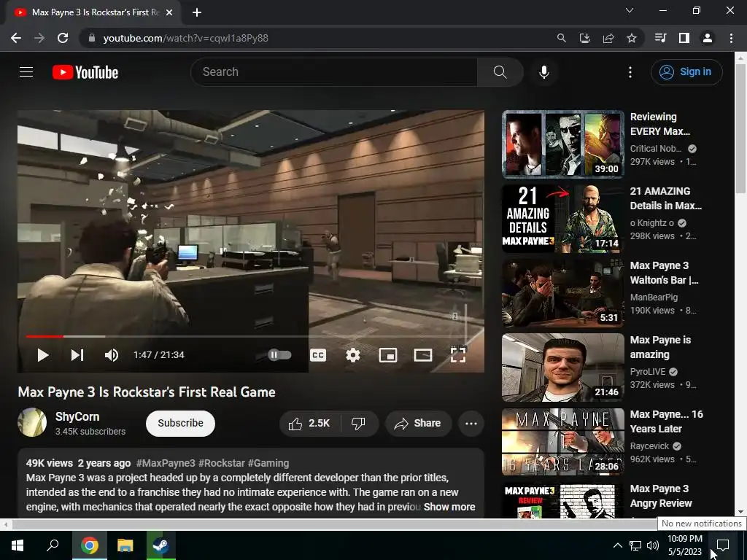Expand description with Show more
Image resolution: width=747 pixels, height=560 pixels.
tap(449, 507)
